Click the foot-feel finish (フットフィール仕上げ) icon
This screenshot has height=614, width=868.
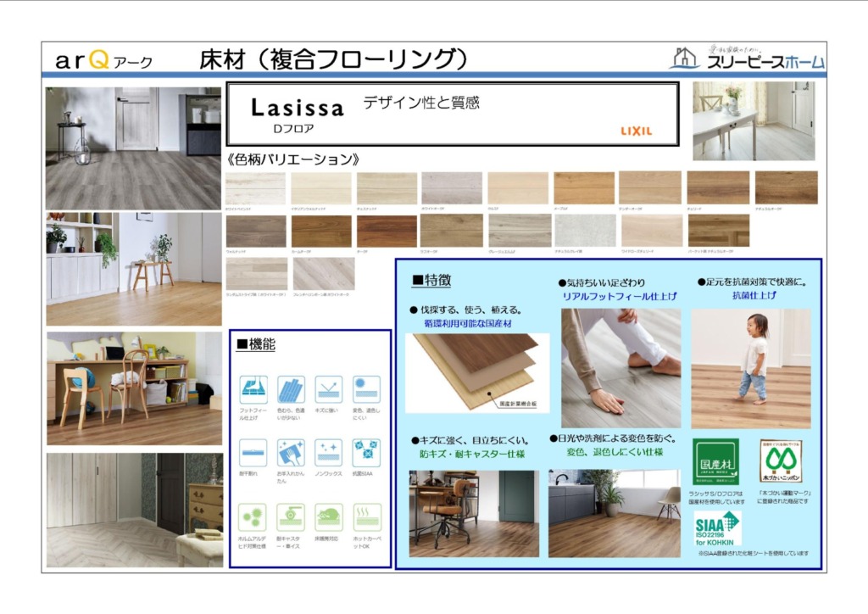tap(253, 389)
